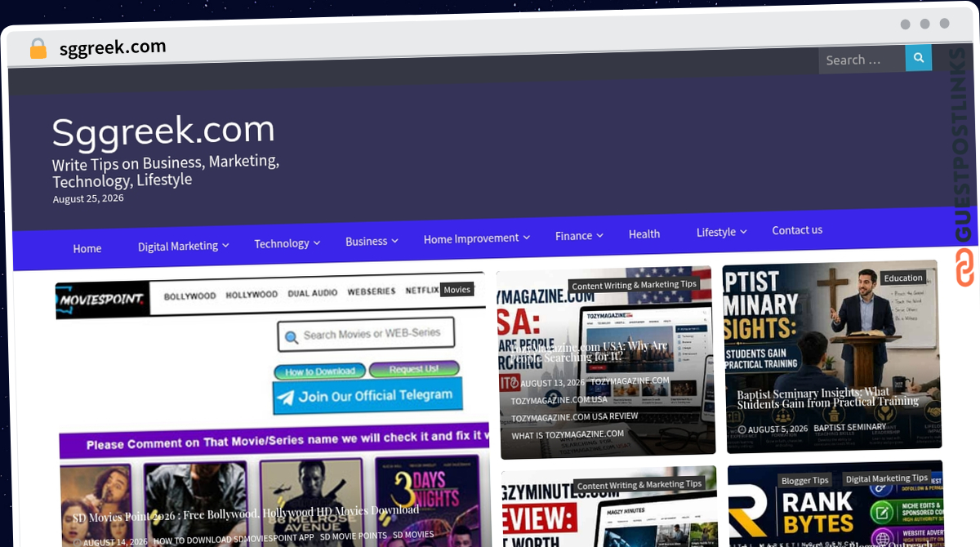980x547 pixels.
Task: Open the Sggreek.com site title
Action: point(163,130)
